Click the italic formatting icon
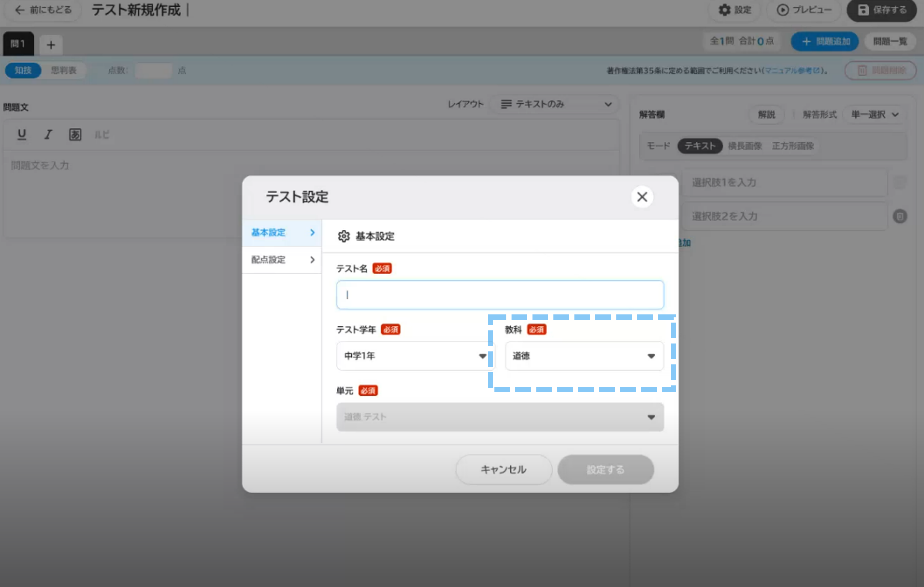 [48, 134]
